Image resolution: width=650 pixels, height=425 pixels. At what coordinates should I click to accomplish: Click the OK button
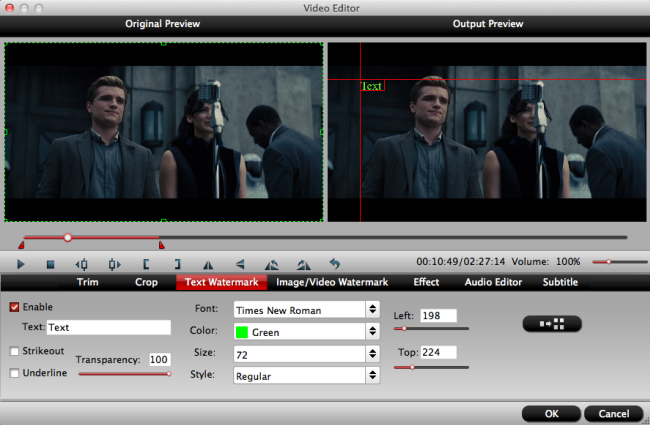(551, 414)
